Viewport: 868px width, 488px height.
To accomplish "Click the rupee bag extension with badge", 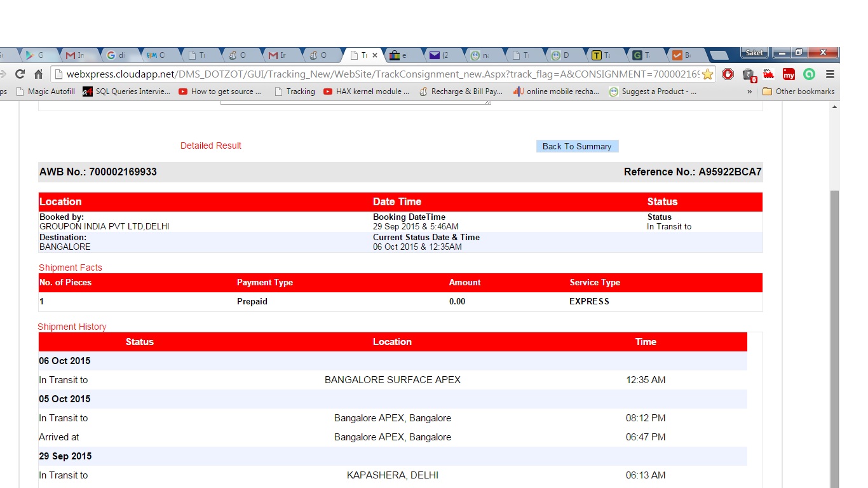I will [749, 75].
